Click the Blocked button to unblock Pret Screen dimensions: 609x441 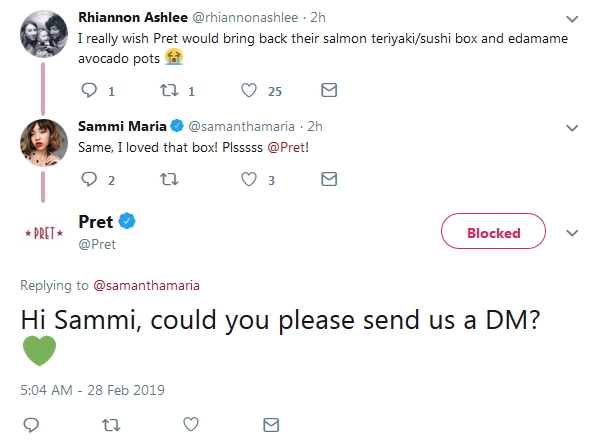pyautogui.click(x=493, y=233)
